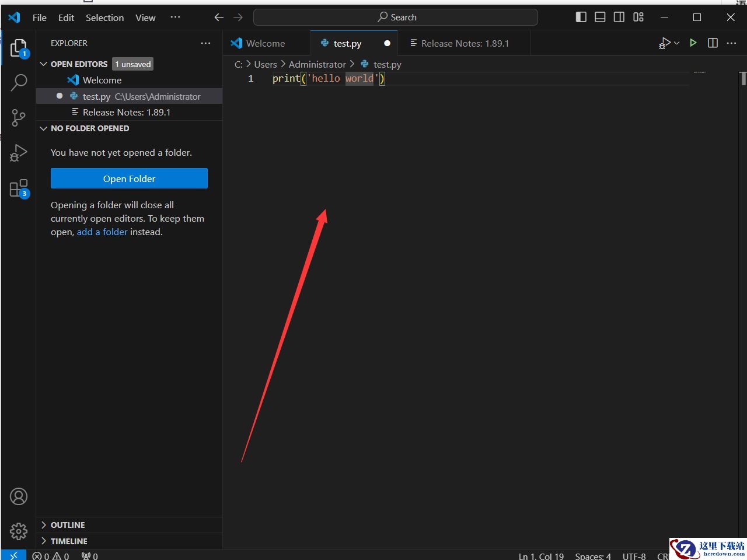Open the Extensions view
747x560 pixels.
[19, 188]
